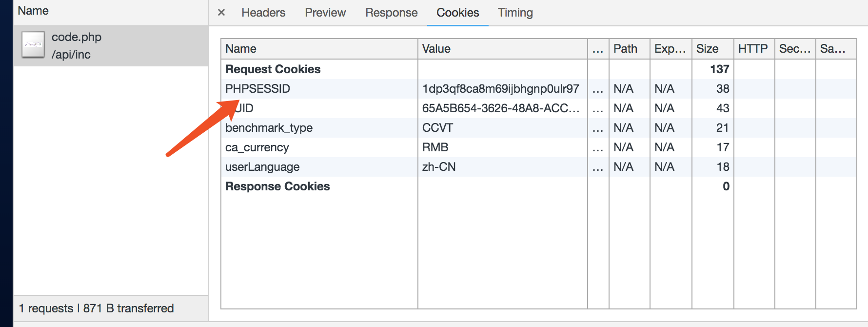Click the userLanguage cookie row
This screenshot has height=327, width=868.
262,167
